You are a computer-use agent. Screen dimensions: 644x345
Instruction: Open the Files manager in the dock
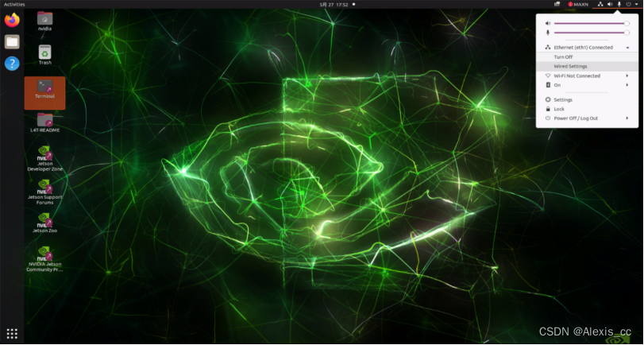(12, 41)
